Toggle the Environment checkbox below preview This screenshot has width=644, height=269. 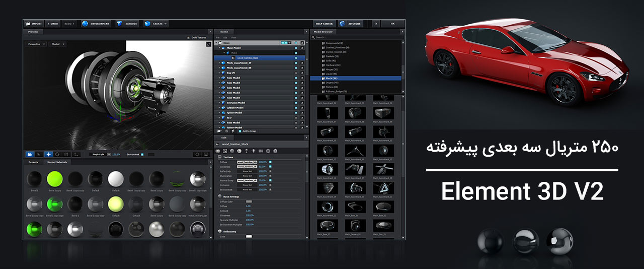coord(142,155)
